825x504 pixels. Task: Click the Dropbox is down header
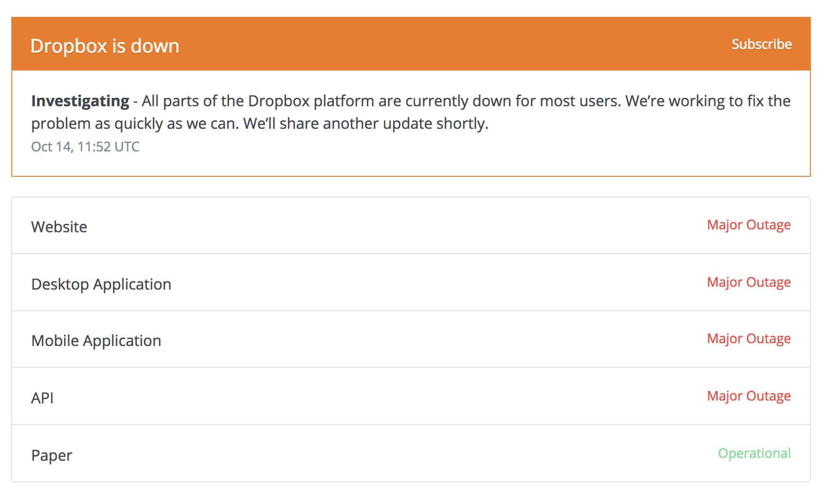pos(104,46)
